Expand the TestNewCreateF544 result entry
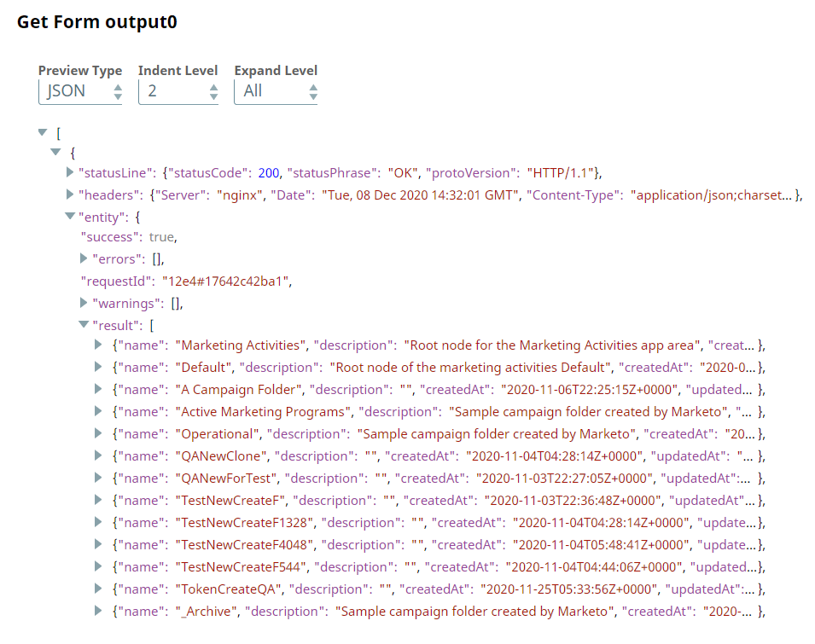Image resolution: width=815 pixels, height=644 pixels. [x=98, y=566]
